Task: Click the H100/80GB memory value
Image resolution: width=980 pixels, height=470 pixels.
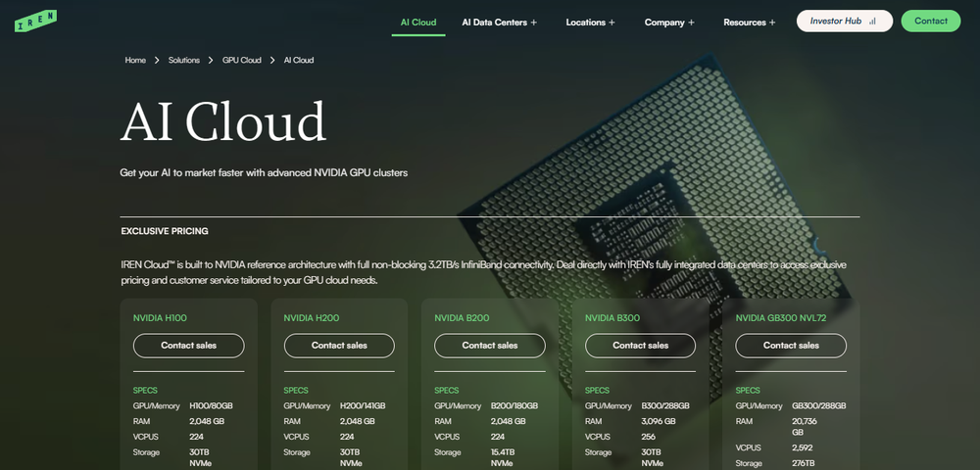Action: [x=212, y=405]
